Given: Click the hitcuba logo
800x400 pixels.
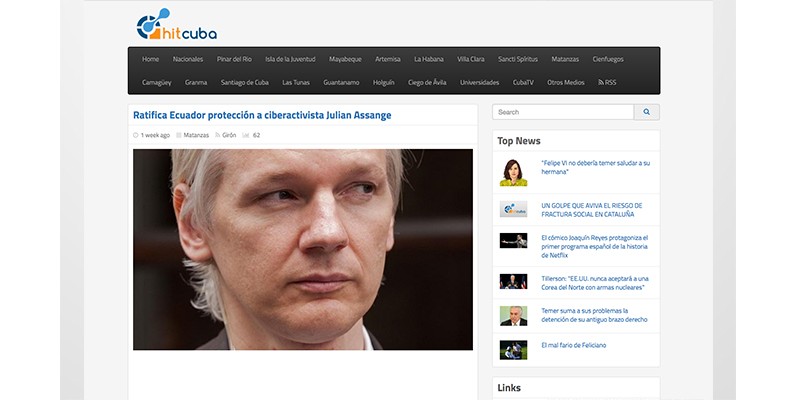Looking at the screenshot, I should click(x=176, y=25).
